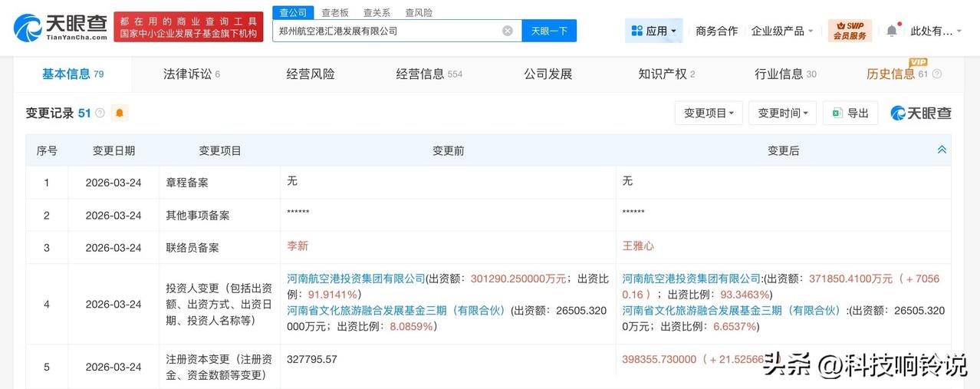Click the 变更后 column header

click(784, 151)
